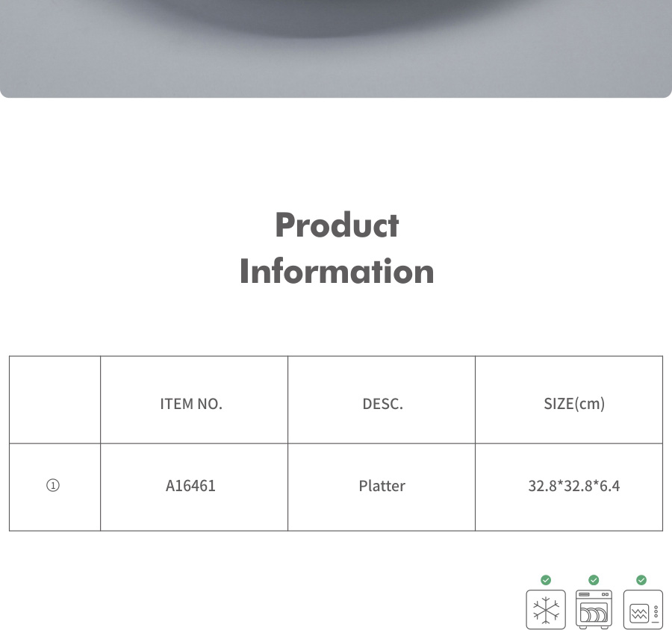Viewport: 672px width, 630px height.
Task: Click the Platter description cell
Action: [x=382, y=486]
